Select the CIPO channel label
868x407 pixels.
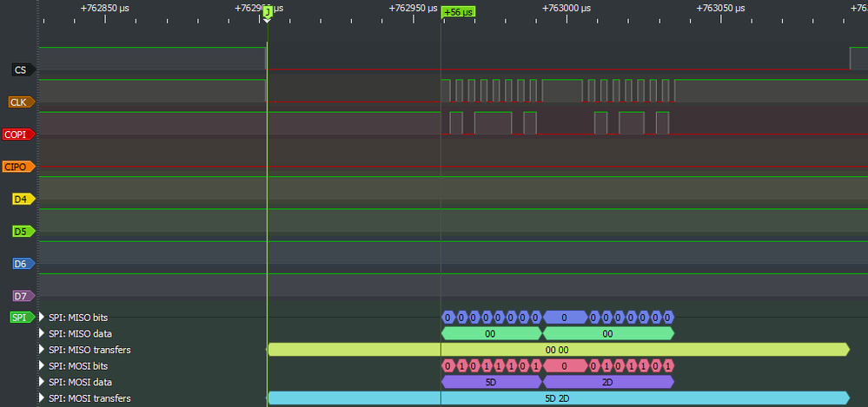tap(19, 167)
